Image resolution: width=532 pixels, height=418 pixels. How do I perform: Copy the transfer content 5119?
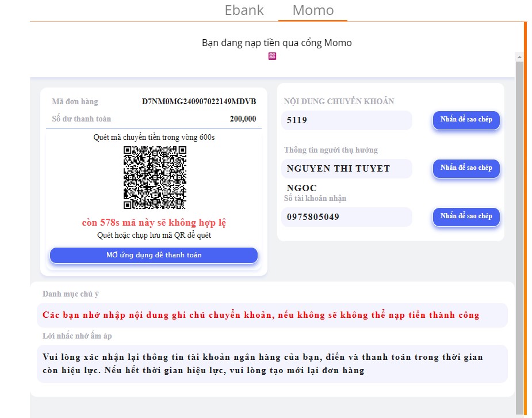[x=466, y=120]
